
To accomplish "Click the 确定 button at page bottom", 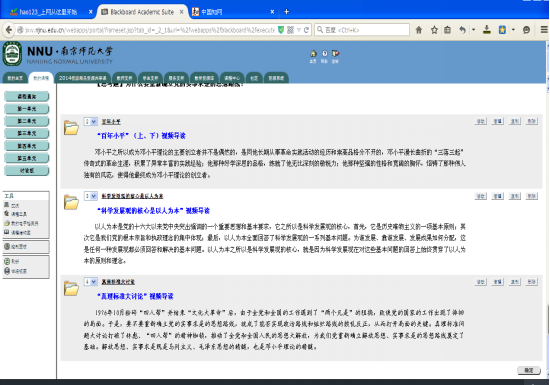I will [529, 370].
